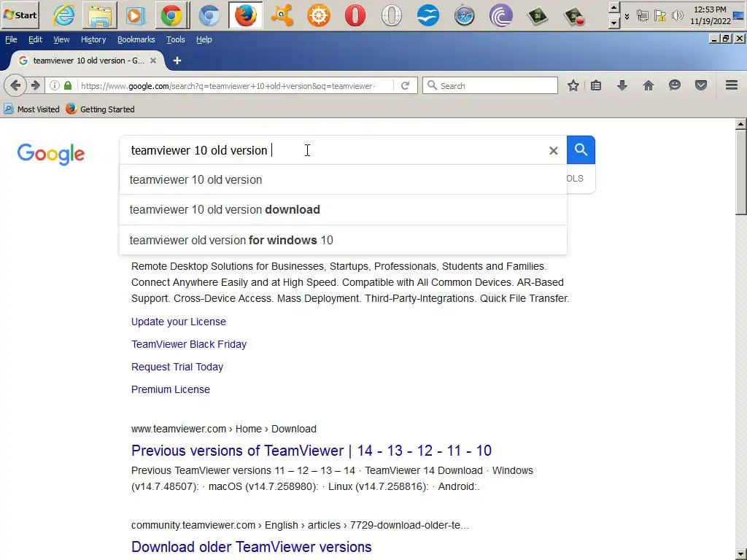The height and width of the screenshot is (560, 747).
Task: Click the Firefox Search box
Action: click(490, 86)
